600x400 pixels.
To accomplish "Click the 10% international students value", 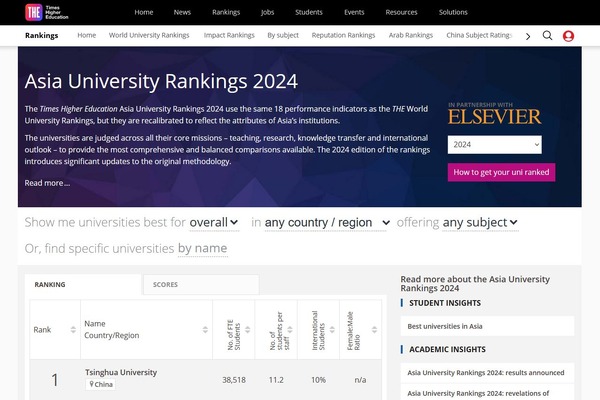I will coord(318,380).
